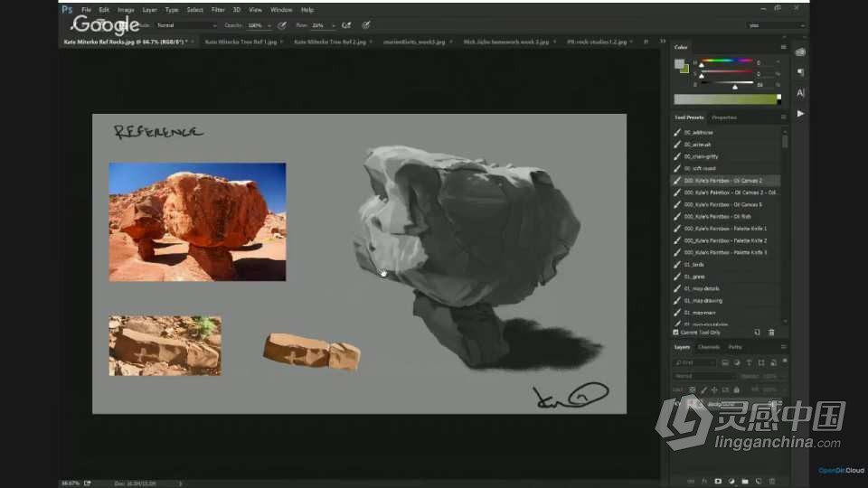Open the 3D panel icon in collapsed dock

point(800,52)
